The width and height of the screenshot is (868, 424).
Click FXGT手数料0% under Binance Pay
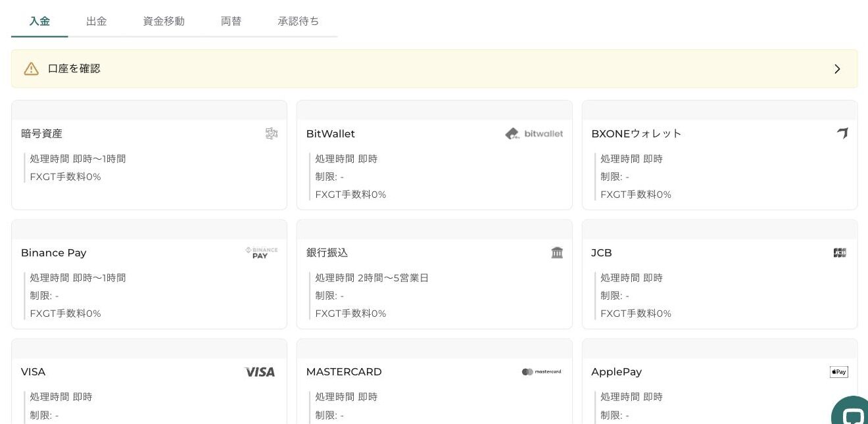pyautogui.click(x=65, y=314)
